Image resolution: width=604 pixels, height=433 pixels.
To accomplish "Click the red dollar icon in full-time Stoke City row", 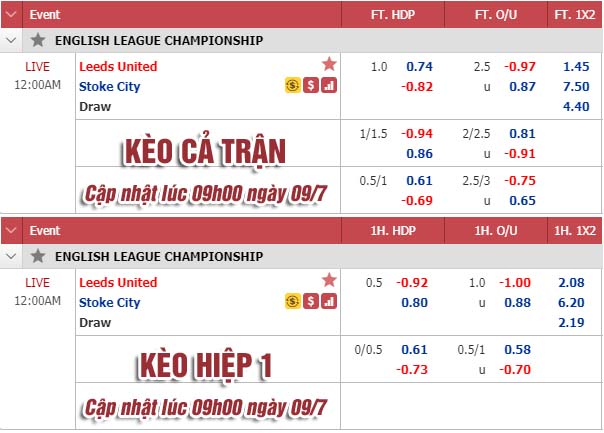I will click(x=311, y=86).
